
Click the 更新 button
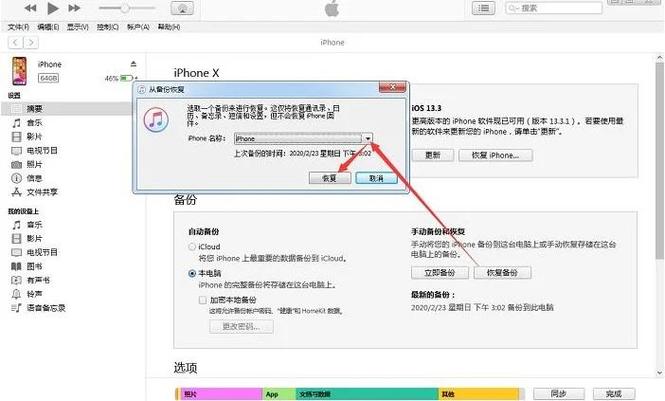point(433,155)
